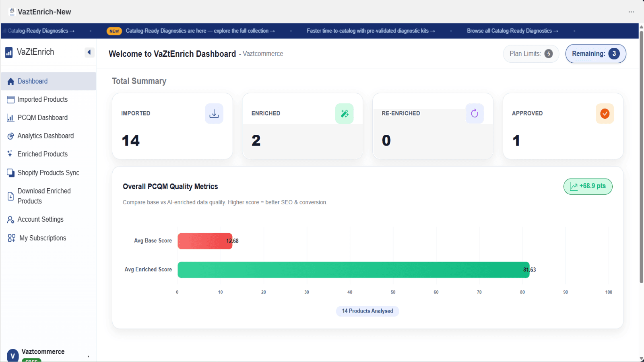Click the Dashboard home icon
Image resolution: width=644 pixels, height=362 pixels.
[11, 81]
